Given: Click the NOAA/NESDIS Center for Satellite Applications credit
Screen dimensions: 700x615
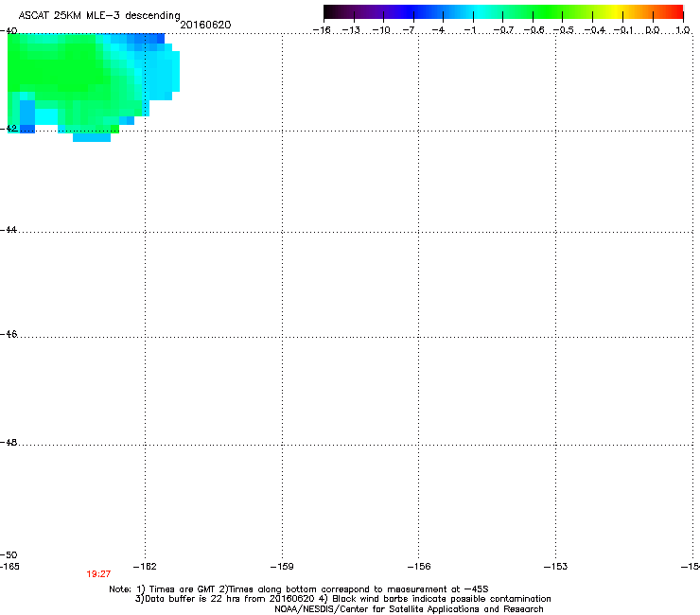Looking at the screenshot, I should coord(409,609).
